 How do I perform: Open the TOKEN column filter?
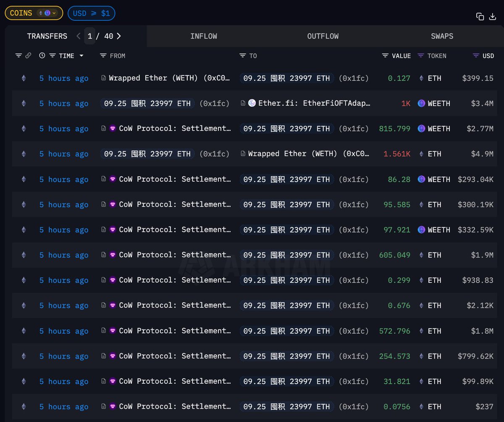(421, 55)
